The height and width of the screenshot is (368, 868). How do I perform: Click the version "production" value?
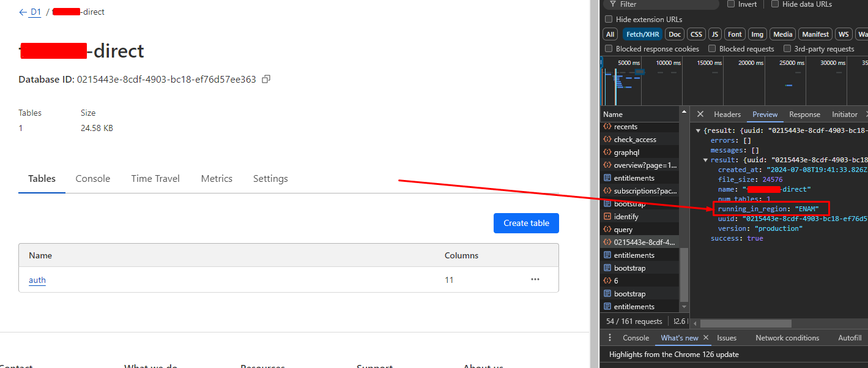point(779,228)
